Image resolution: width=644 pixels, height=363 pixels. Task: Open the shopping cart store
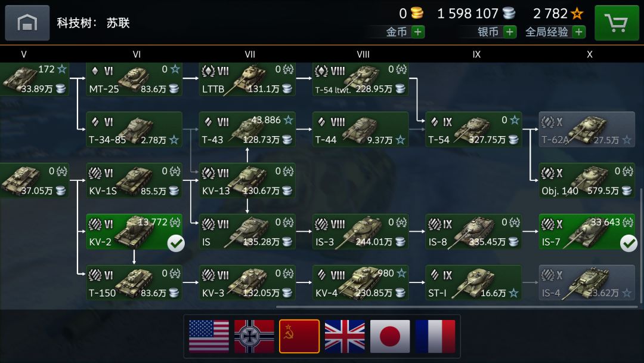617,23
